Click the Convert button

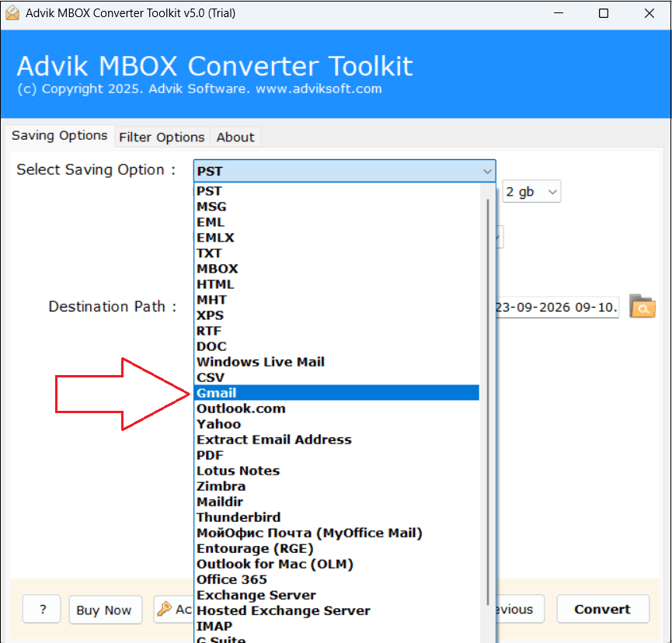[x=603, y=609]
